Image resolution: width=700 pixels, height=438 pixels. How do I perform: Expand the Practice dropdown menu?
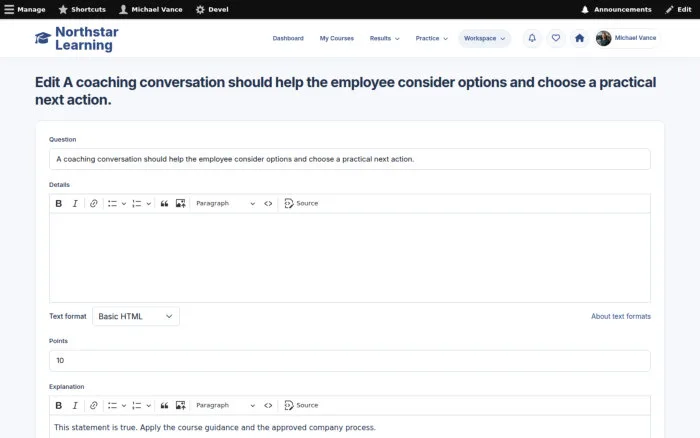pos(431,38)
